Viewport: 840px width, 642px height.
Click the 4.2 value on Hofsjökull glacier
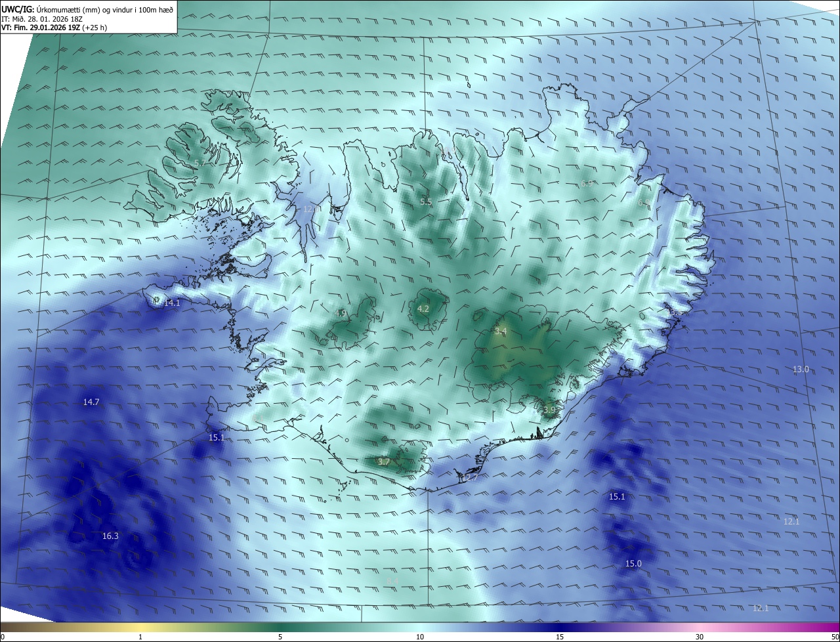click(x=423, y=309)
